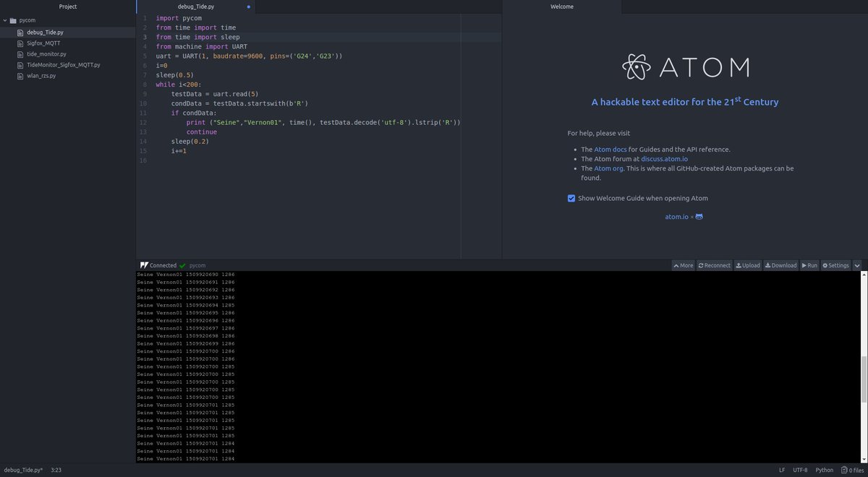Image resolution: width=868 pixels, height=477 pixels.
Task: Open the Atom org link
Action: tap(608, 168)
